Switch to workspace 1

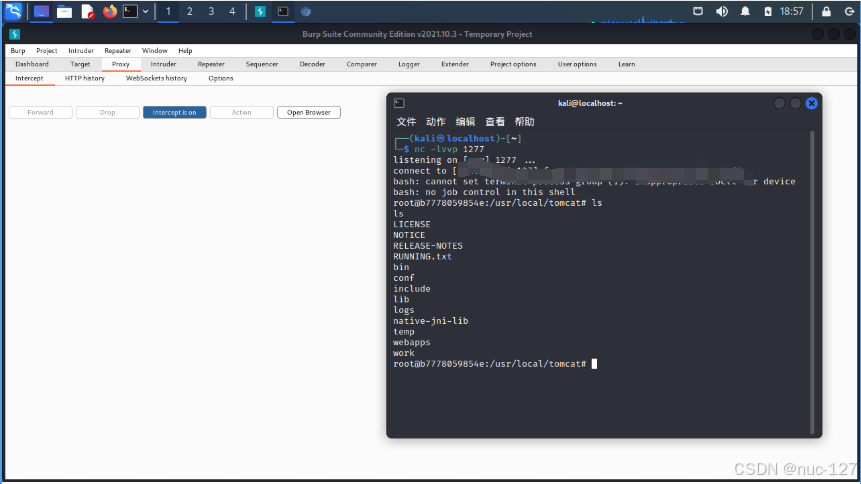[168, 12]
